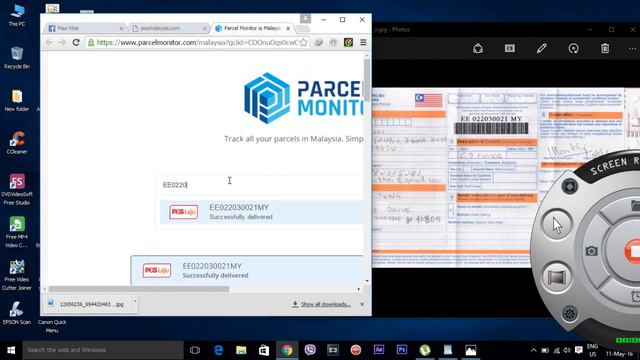The width and height of the screenshot is (640, 360).
Task: Close the Facebook Max Khai tab
Action: tap(121, 29)
